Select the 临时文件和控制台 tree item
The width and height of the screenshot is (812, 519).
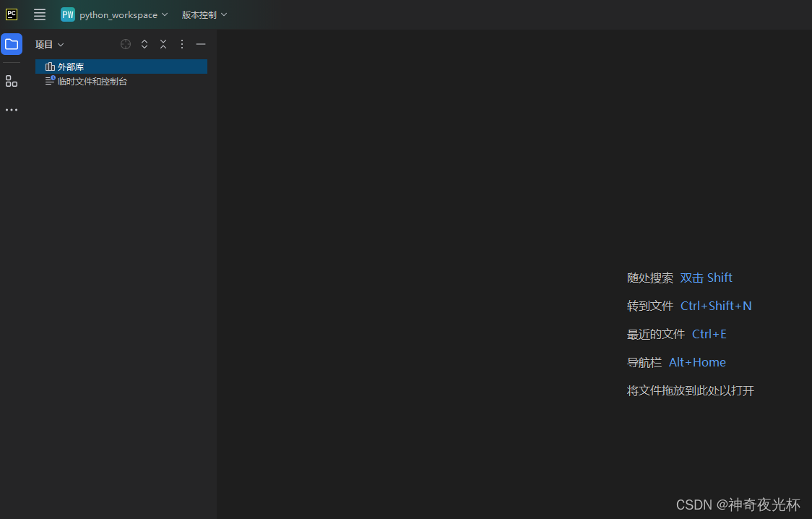pos(92,82)
